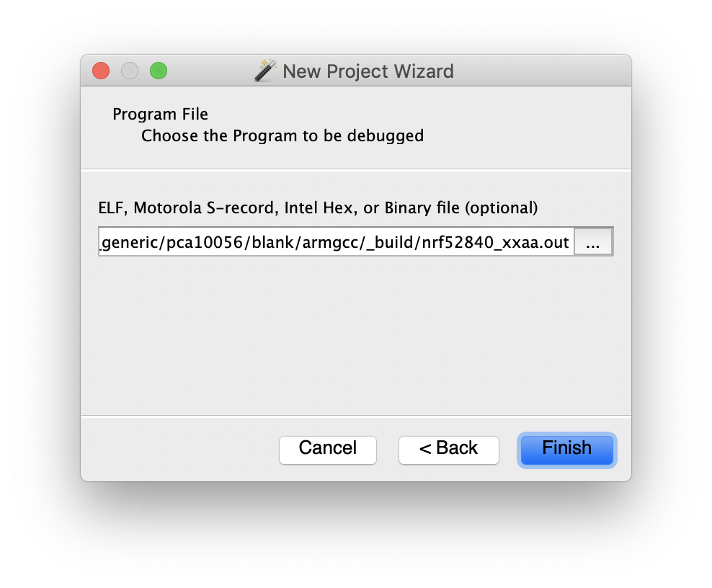Cancel the New Project Wizard

[327, 450]
